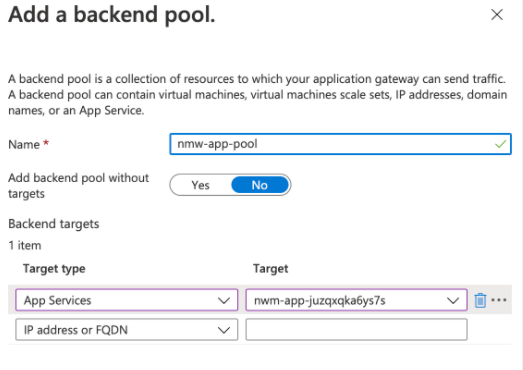
Task: Click the '1 item' count text
Action: (25, 246)
